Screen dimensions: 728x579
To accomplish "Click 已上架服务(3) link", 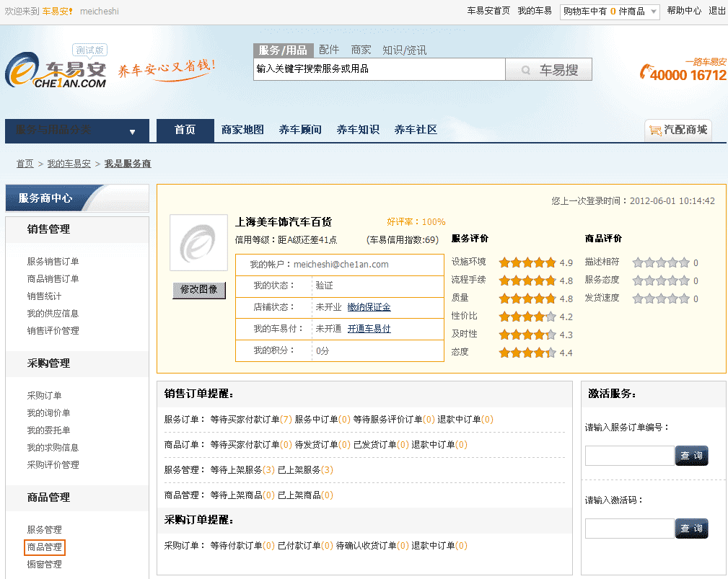I will pyautogui.click(x=305, y=470).
